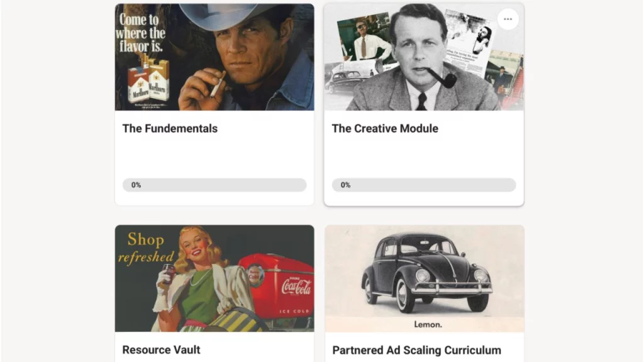
Task: Open Partnered Ad Scaling Curriculum title
Action: click(x=416, y=350)
